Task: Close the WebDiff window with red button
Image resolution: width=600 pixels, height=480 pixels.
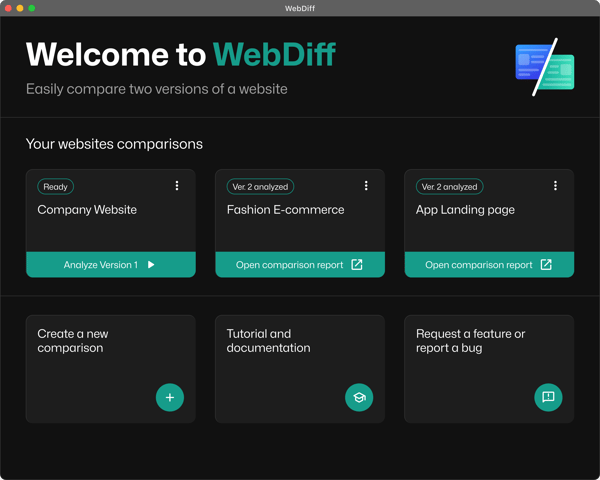Action: (8, 8)
